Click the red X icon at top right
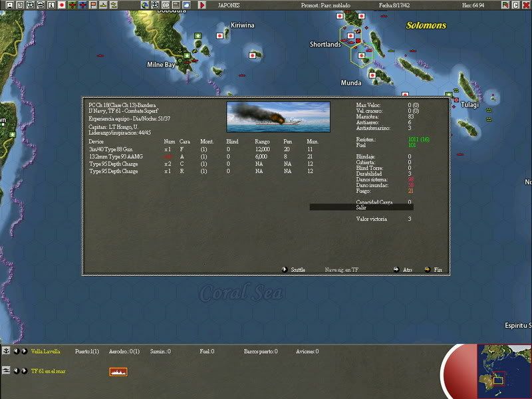Viewport: 532px width, 399px height. [x=526, y=5]
